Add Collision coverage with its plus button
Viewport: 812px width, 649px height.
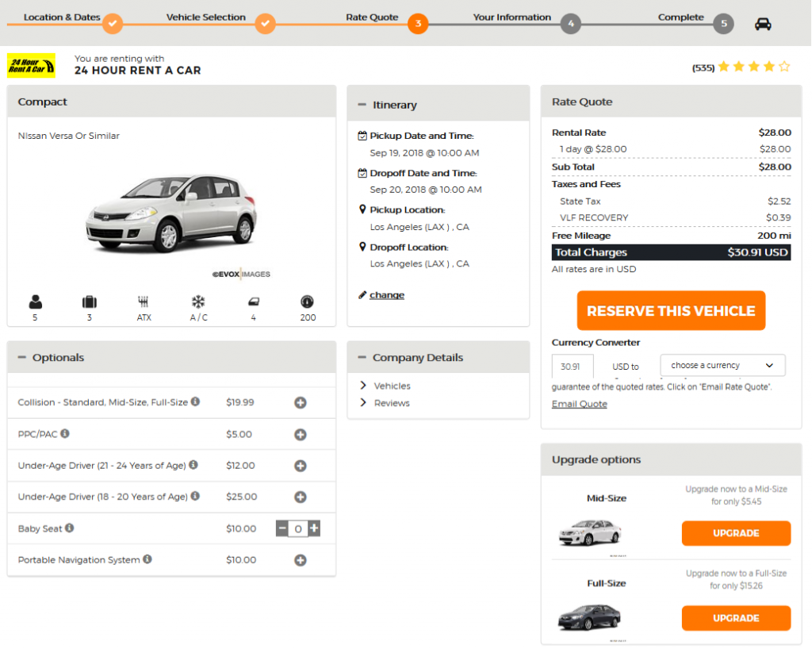click(301, 402)
